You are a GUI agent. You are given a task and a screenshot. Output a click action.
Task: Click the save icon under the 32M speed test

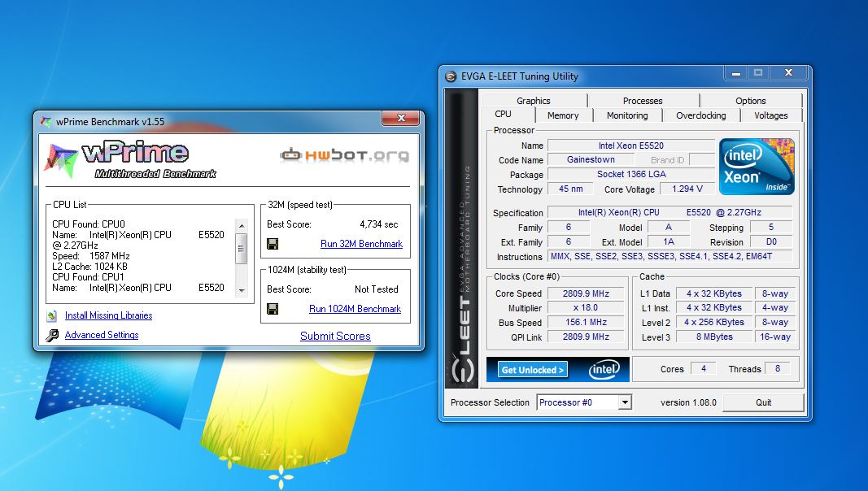tap(273, 244)
